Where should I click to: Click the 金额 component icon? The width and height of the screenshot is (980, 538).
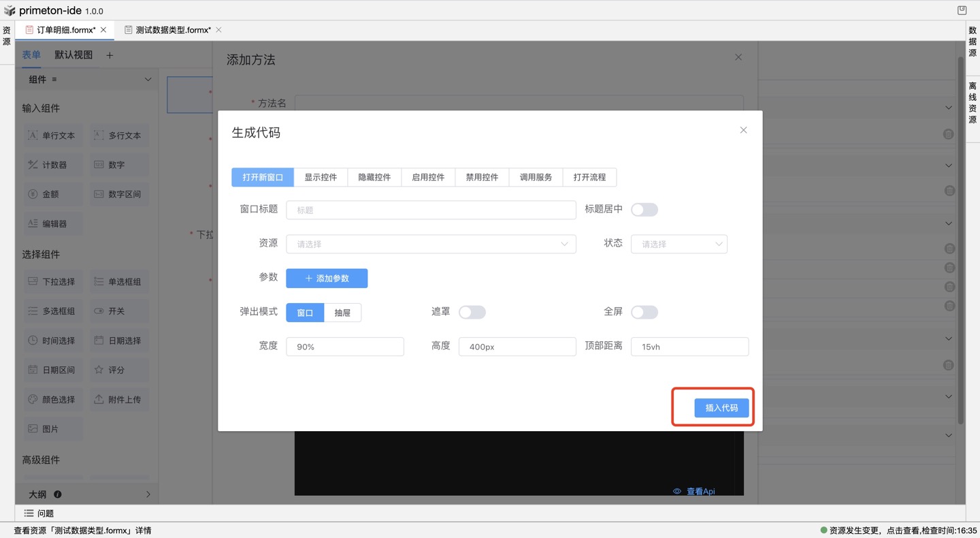coord(33,194)
